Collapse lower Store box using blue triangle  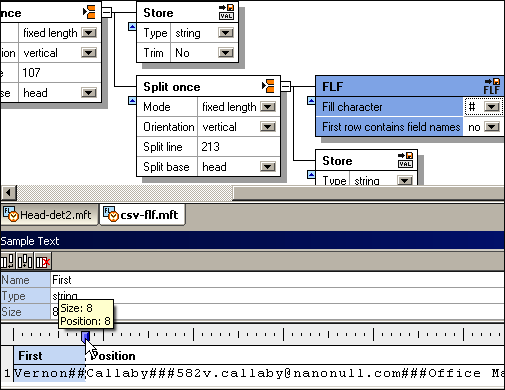click(311, 175)
